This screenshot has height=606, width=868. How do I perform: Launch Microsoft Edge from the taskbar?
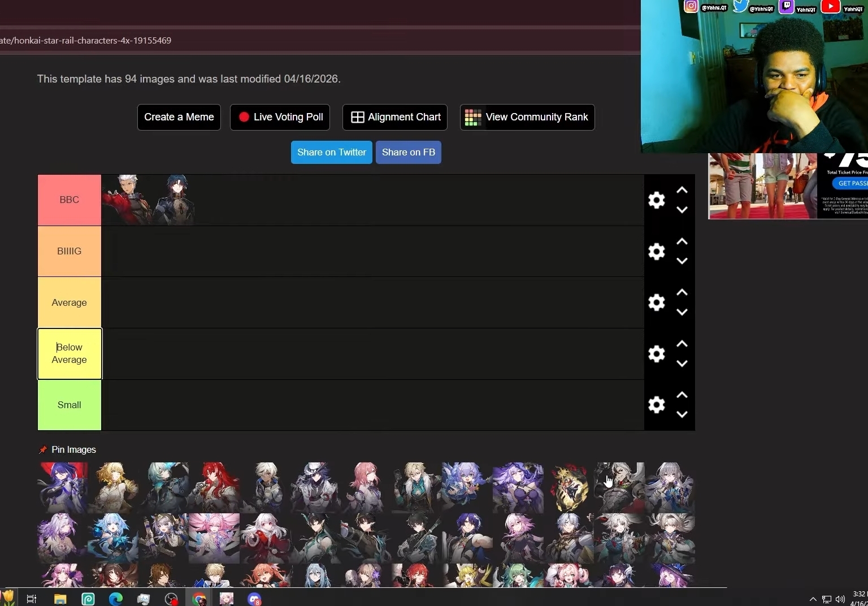pos(115,599)
